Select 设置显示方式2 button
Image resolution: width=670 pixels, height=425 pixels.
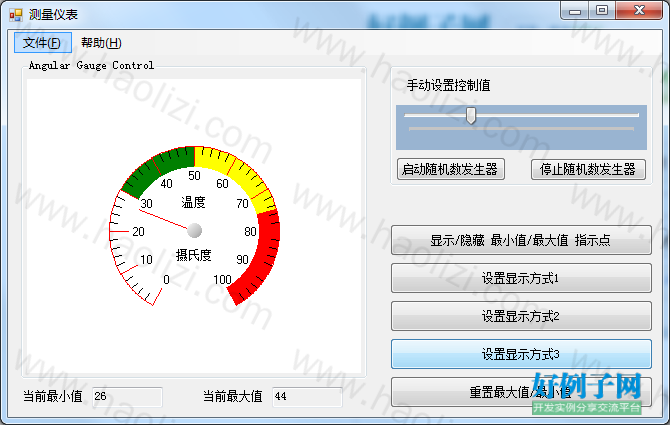(521, 316)
